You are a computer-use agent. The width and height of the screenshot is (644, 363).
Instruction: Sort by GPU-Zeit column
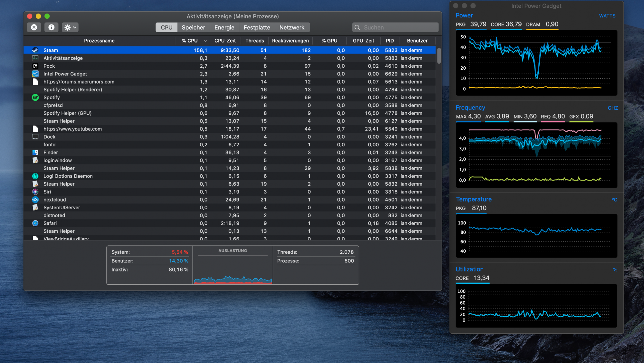click(x=364, y=41)
